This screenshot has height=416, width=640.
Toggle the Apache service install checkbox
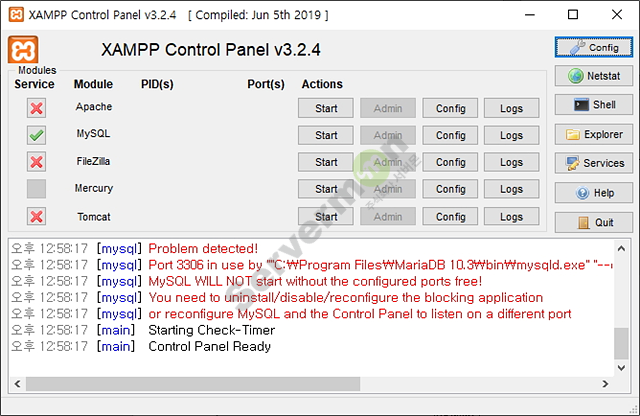point(36,108)
